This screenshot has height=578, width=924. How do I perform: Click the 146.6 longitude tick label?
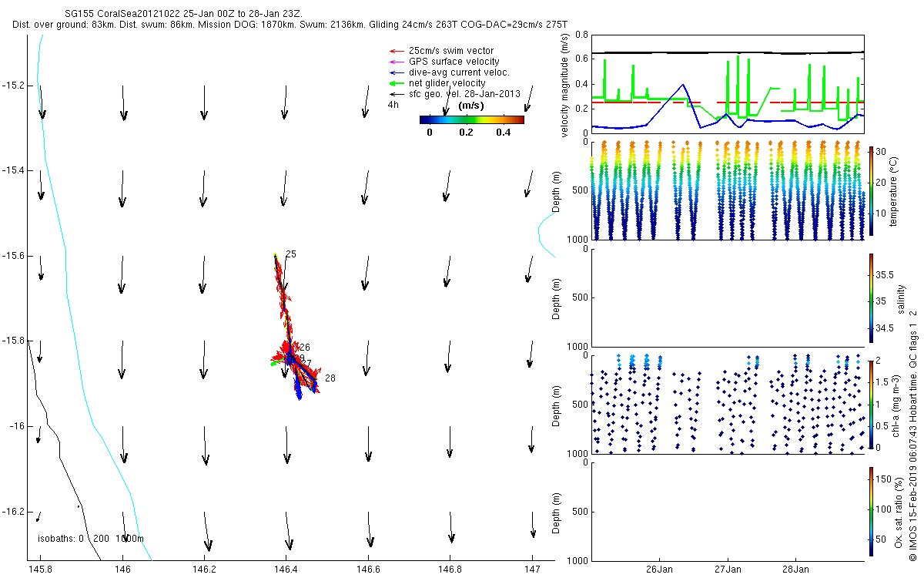368,569
